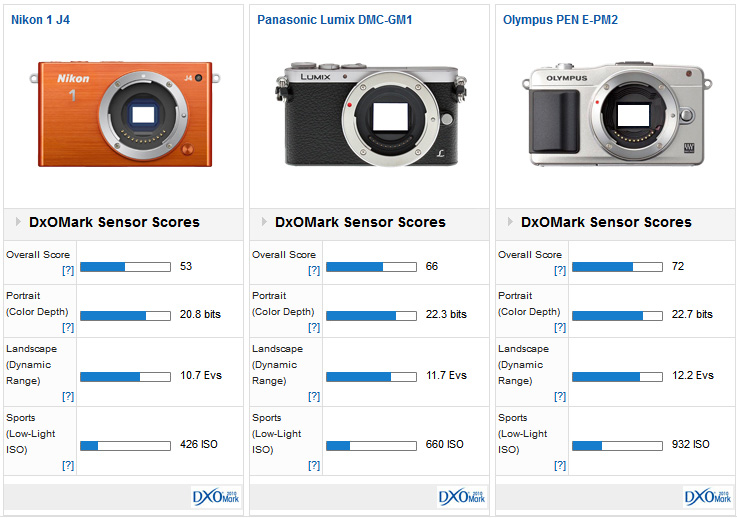This screenshot has width=737, height=518.
Task: Click the DxOMark logo under Olympus E-PM2
Action: (708, 497)
